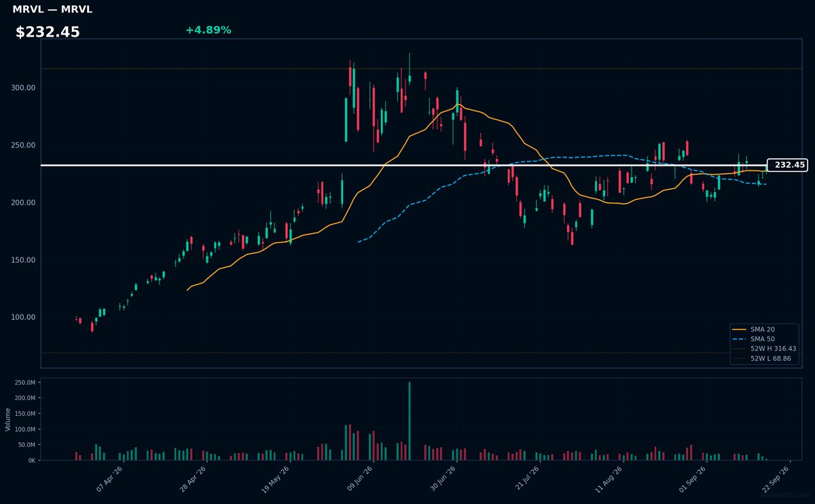Click the 250.00 price axis label
This screenshot has height=504, width=815.
[x=24, y=145]
